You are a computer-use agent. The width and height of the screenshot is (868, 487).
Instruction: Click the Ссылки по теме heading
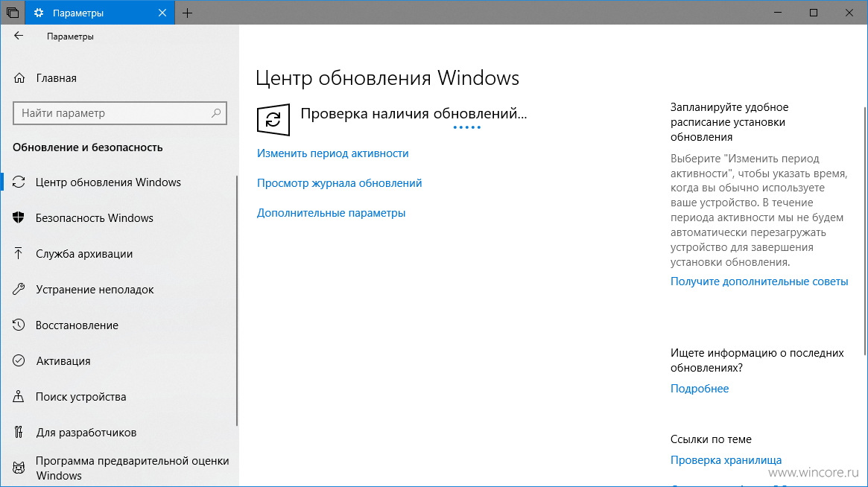pos(711,439)
